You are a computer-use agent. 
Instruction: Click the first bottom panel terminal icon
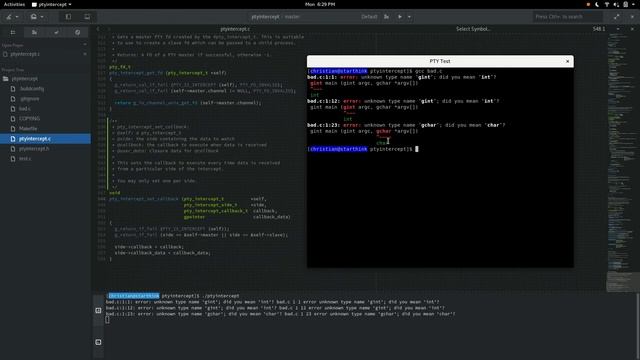pos(98,310)
